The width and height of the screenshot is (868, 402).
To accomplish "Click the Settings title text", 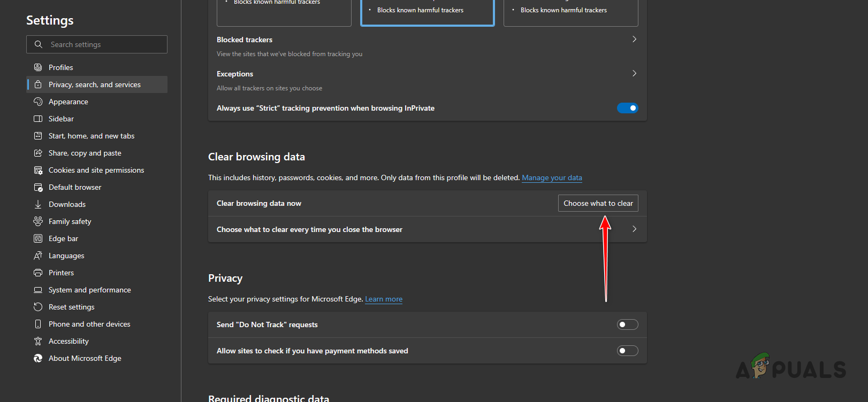I will (50, 20).
